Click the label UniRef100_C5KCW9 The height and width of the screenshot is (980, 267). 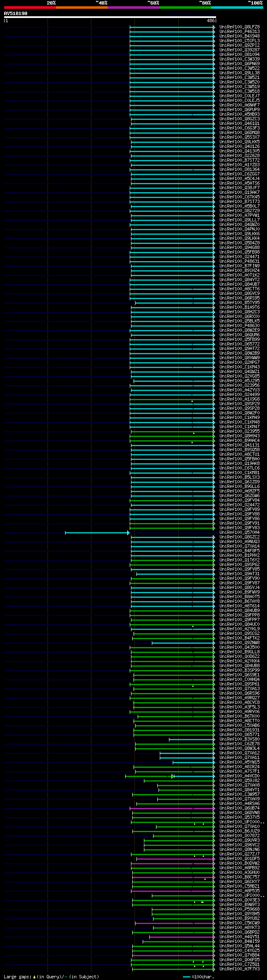point(239,923)
